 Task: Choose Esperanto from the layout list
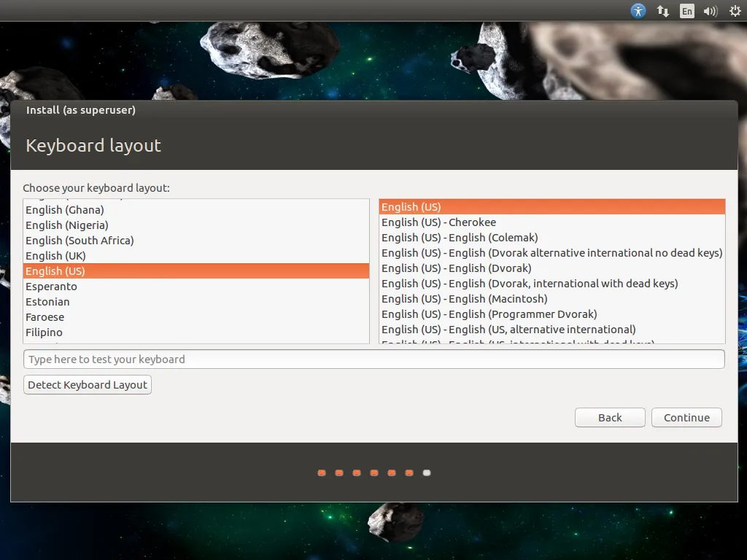(x=51, y=287)
